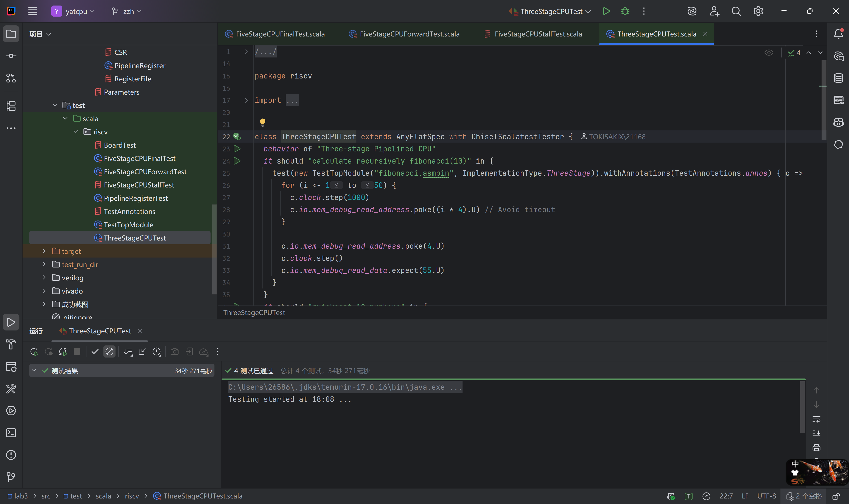849x504 pixels.
Task: Click the Pull Requests sidebar icon
Action: point(11,78)
